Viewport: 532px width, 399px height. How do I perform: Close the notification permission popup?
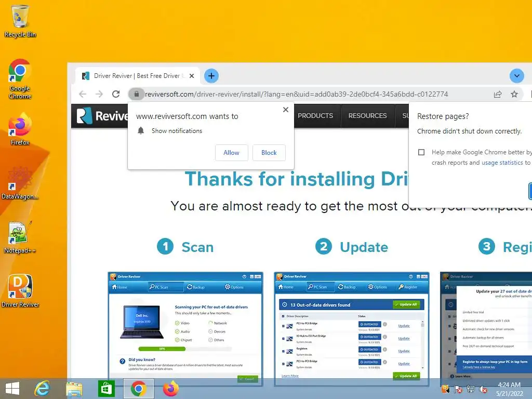[286, 110]
